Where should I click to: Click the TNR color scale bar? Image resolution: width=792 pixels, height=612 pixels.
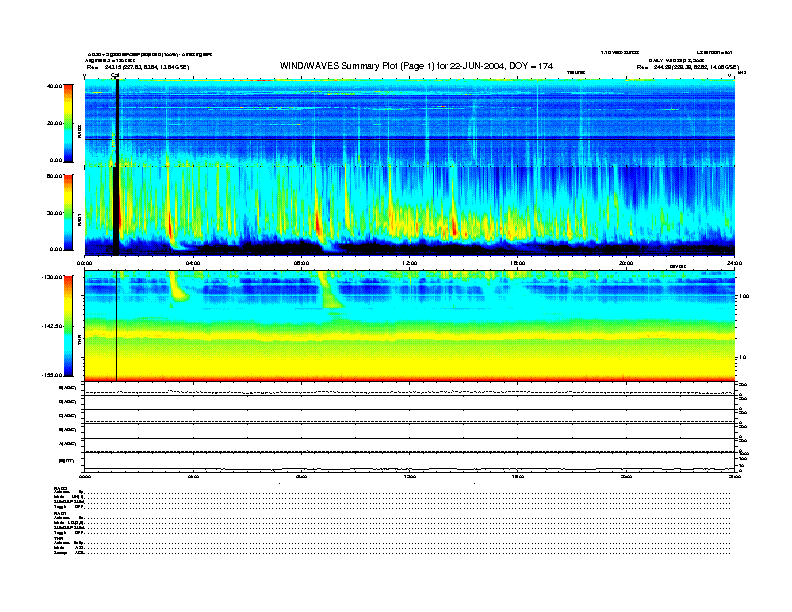pyautogui.click(x=67, y=326)
